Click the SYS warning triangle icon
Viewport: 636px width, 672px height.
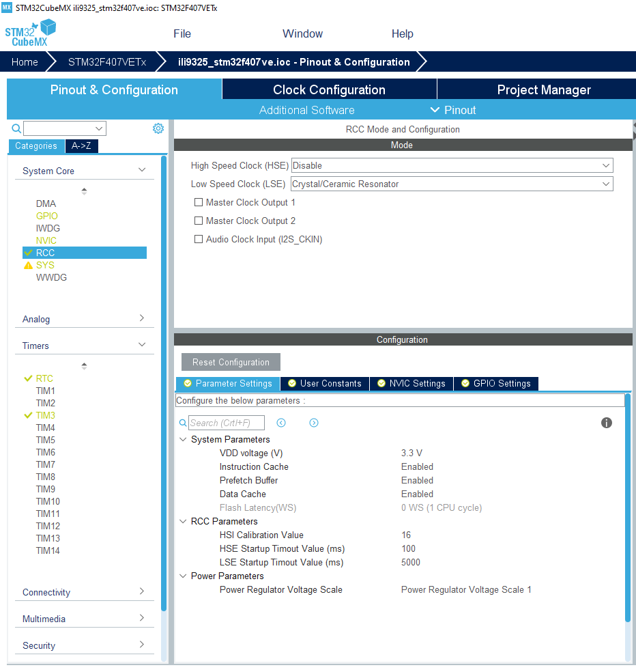coord(28,265)
